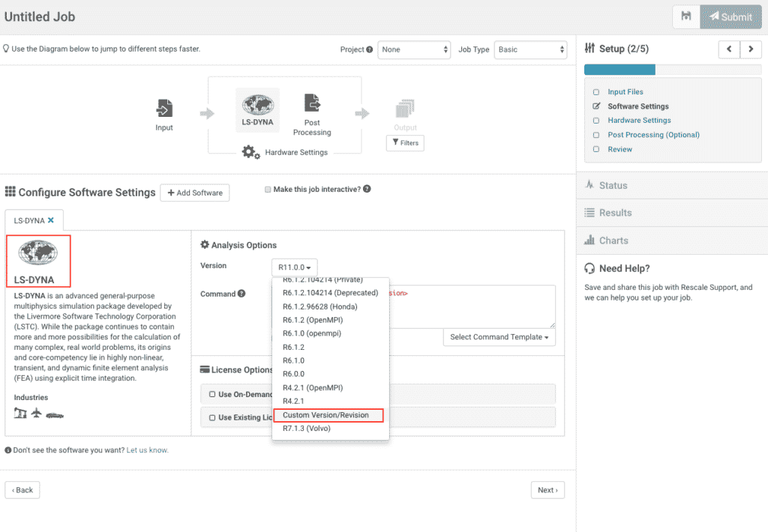Expand the Status section

672,185
